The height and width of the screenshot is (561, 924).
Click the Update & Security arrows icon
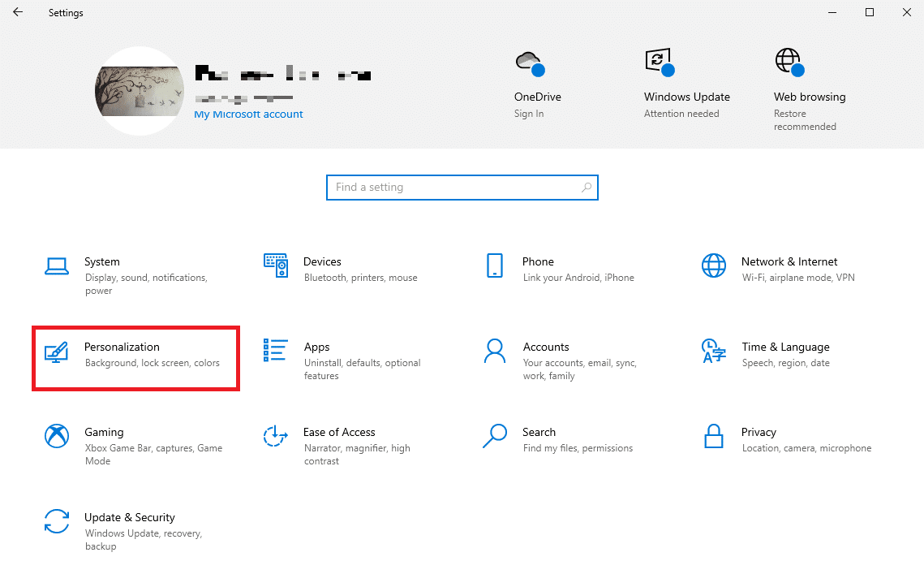pyautogui.click(x=57, y=521)
